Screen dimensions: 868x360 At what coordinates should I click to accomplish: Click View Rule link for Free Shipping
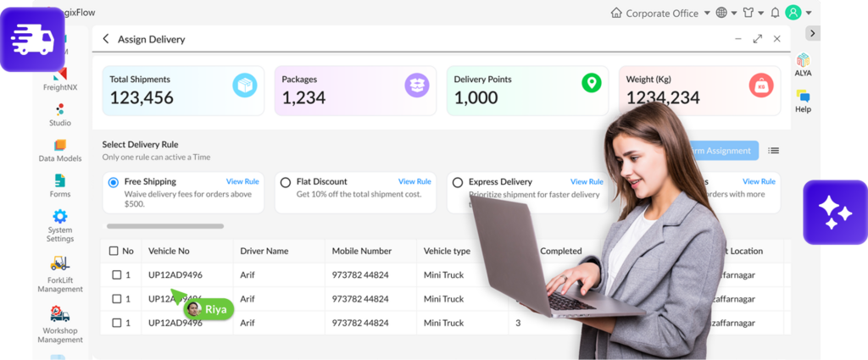coord(242,181)
